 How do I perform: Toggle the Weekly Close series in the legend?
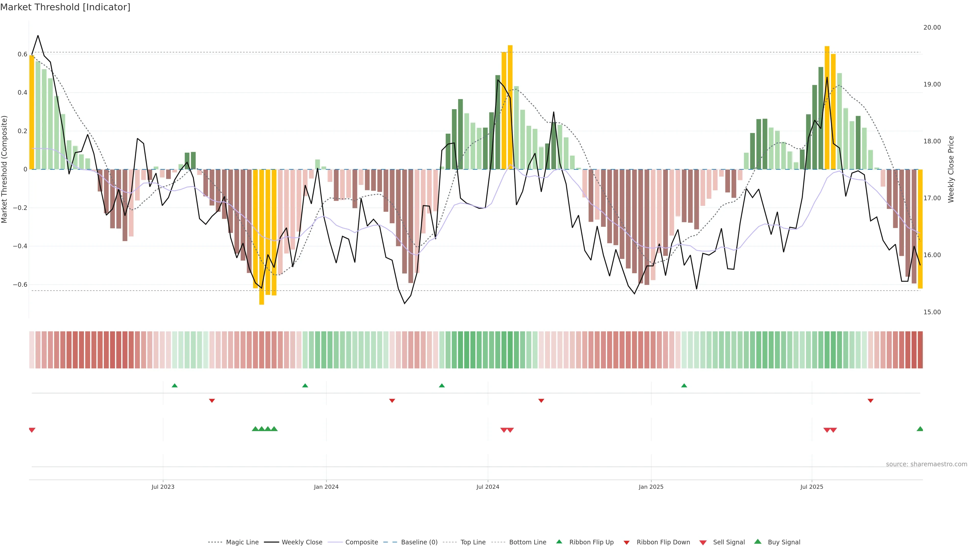click(302, 542)
